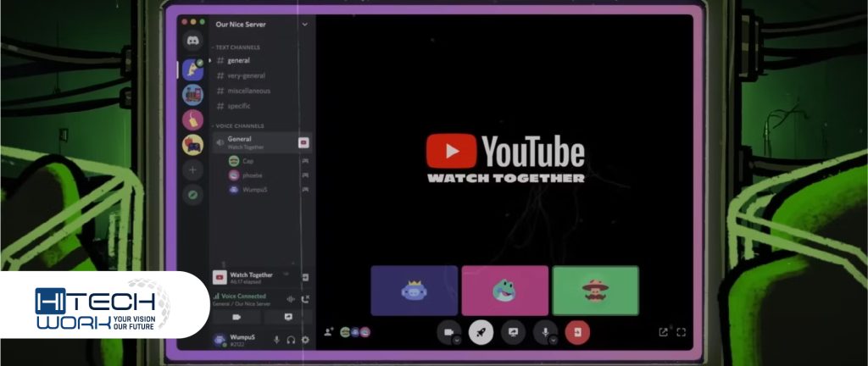Pop out the activity window
The height and width of the screenshot is (366, 868).
click(663, 332)
